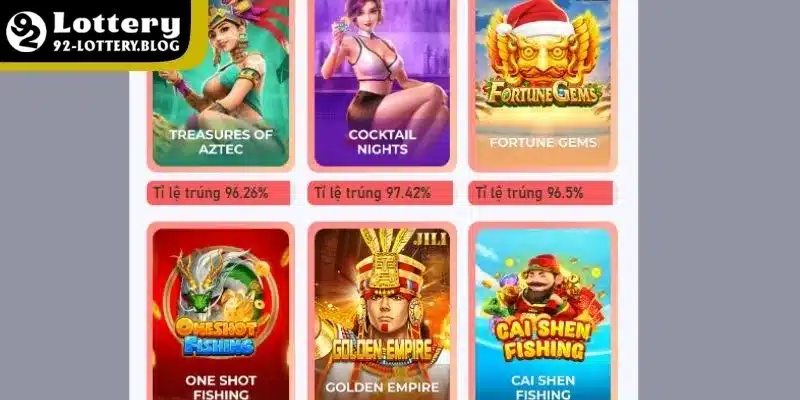The width and height of the screenshot is (800, 400).
Task: Click the Fortune Gems logo artwork
Action: tap(543, 94)
